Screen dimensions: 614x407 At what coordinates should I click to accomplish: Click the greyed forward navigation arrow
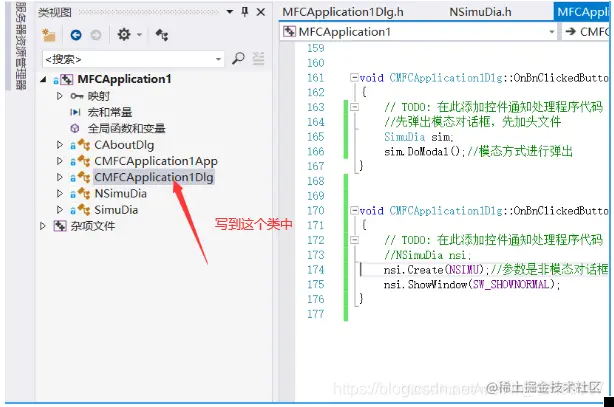[96, 35]
